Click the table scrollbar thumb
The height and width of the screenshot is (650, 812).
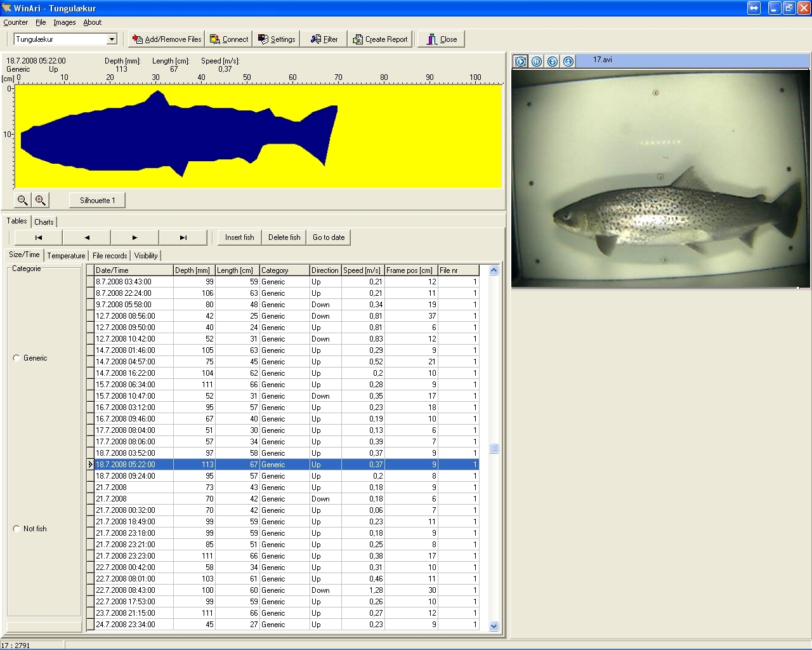pyautogui.click(x=494, y=449)
